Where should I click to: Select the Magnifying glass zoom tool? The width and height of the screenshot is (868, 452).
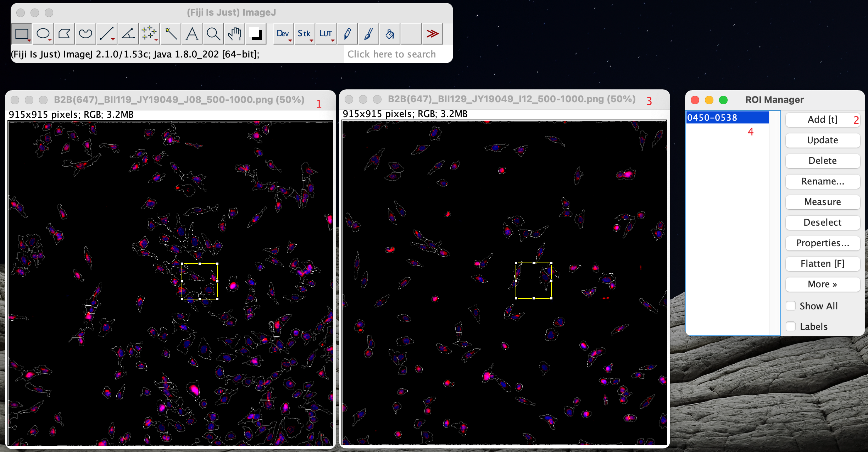[x=213, y=34]
